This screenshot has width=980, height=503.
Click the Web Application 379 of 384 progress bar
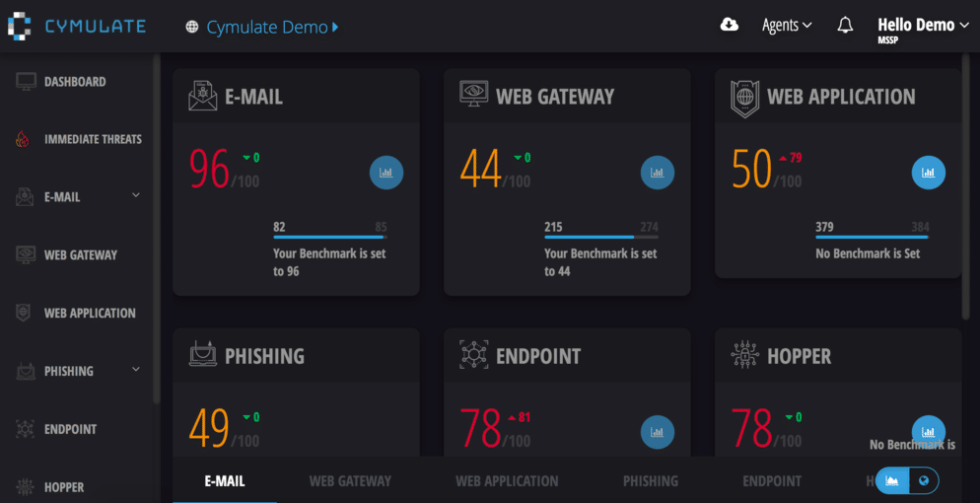point(873,237)
